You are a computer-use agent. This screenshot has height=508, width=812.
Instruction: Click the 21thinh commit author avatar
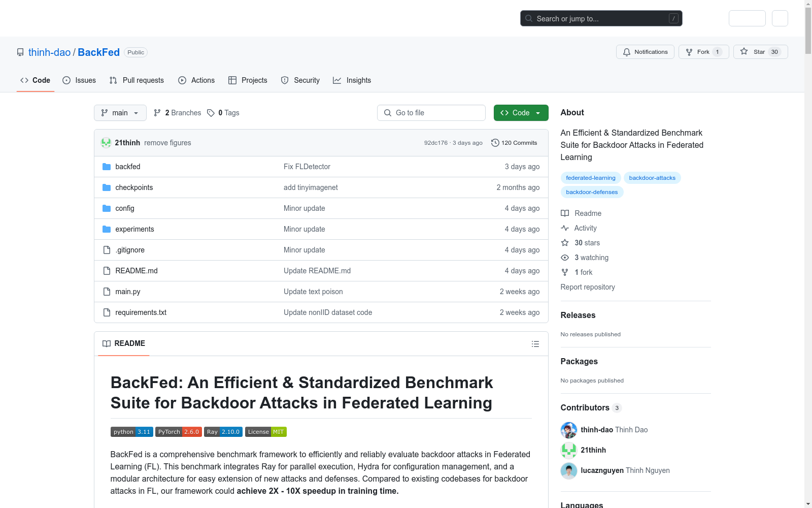(106, 143)
